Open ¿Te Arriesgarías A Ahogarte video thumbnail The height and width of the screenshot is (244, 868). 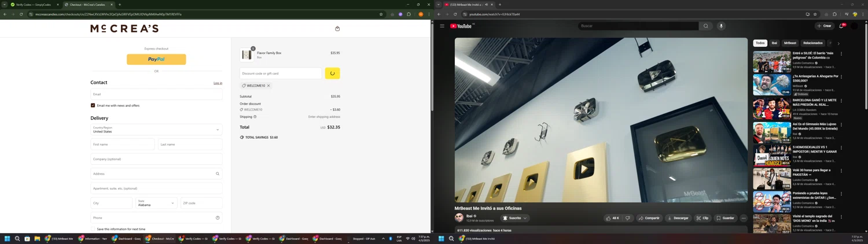pos(772,84)
